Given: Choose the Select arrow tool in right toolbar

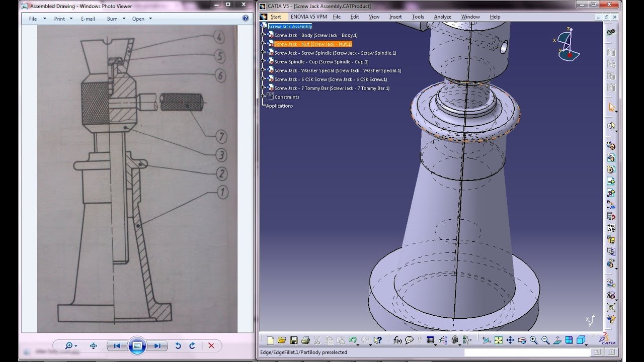Looking at the screenshot, I should pyautogui.click(x=612, y=107).
